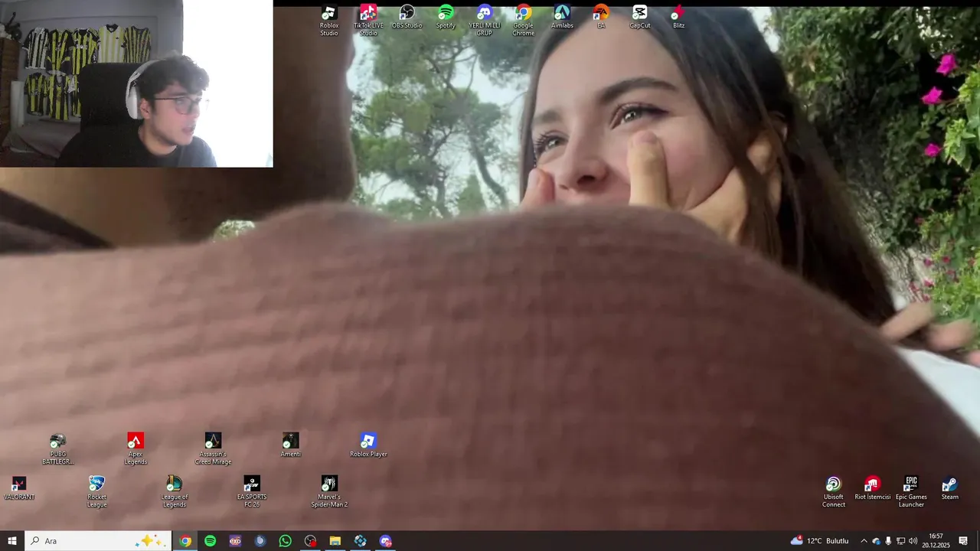Screen dimensions: 980x551
Task: Expand the hidden system tray icons
Action: (x=864, y=541)
